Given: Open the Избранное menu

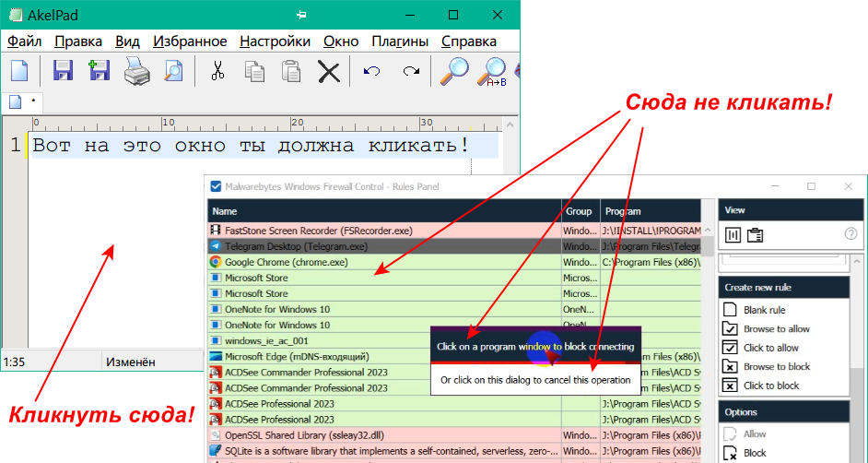Looking at the screenshot, I should coord(190,42).
